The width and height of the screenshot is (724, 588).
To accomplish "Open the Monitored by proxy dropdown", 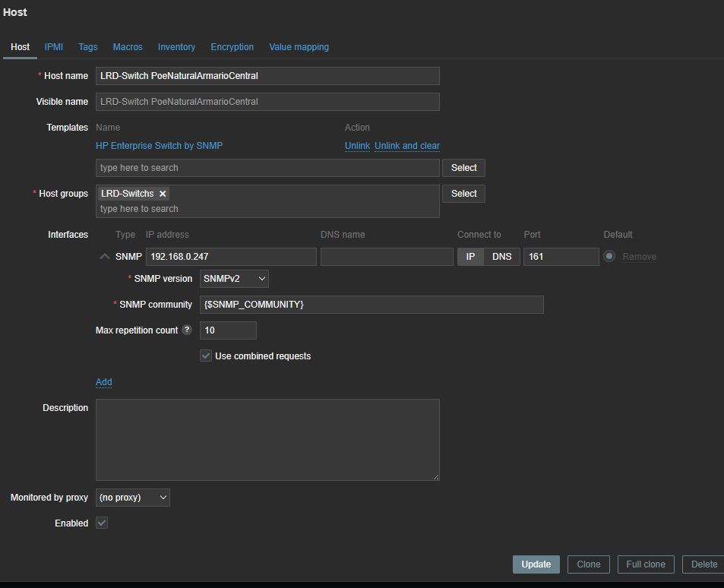I will pyautogui.click(x=133, y=498).
